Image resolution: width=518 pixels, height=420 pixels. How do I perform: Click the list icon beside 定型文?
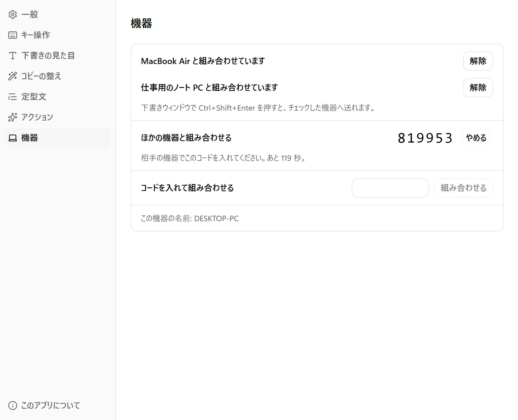coord(13,97)
